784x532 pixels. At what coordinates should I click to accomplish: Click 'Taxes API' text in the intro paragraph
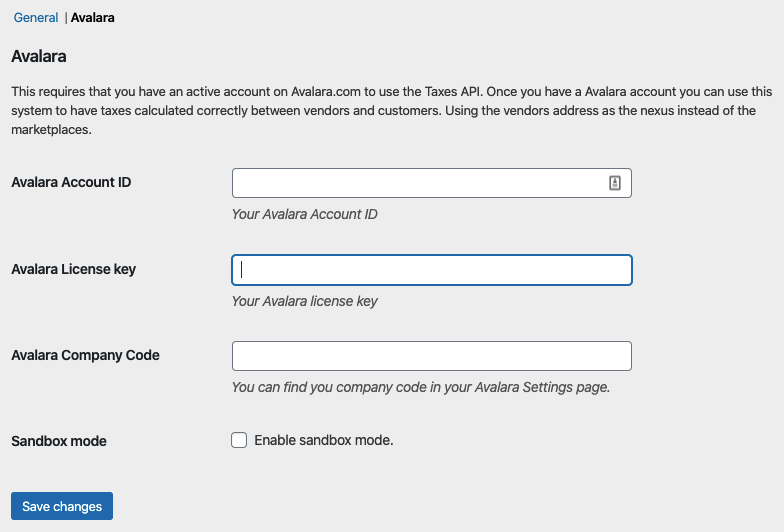[x=454, y=92]
